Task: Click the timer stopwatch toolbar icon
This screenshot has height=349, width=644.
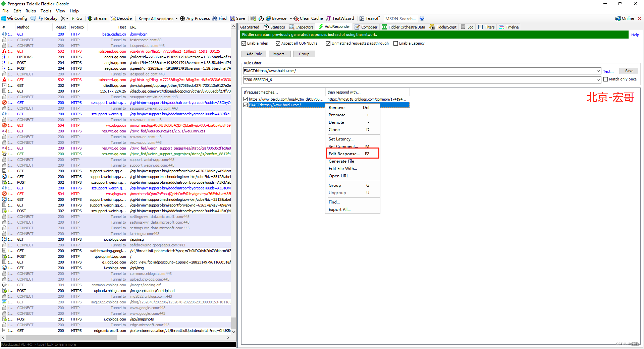Action: [261, 18]
